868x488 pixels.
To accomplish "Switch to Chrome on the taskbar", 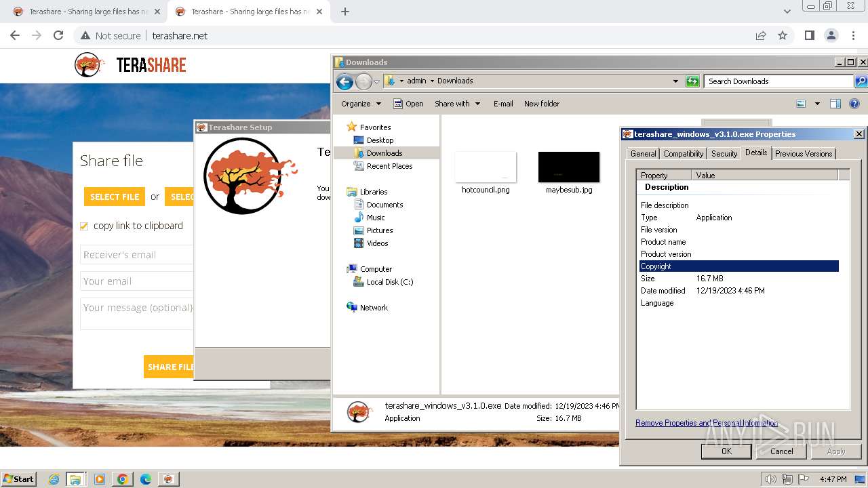I will click(x=122, y=479).
